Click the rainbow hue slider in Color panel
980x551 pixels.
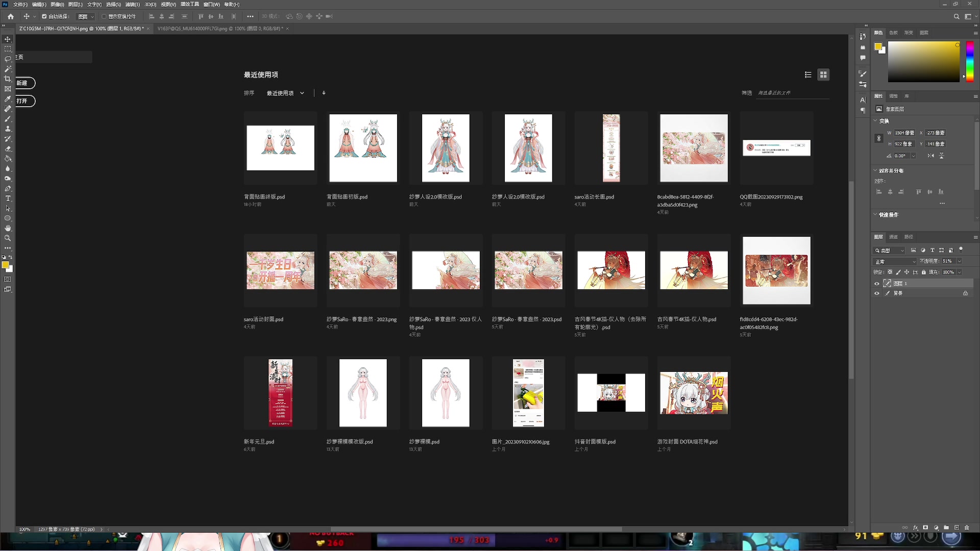970,61
